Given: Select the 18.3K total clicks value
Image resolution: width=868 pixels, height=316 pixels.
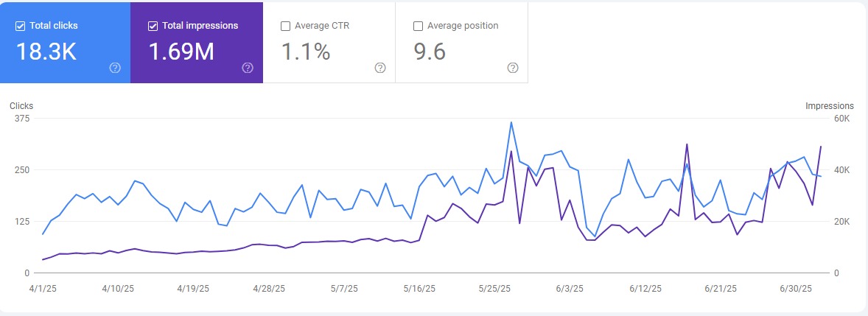Looking at the screenshot, I should [46, 52].
